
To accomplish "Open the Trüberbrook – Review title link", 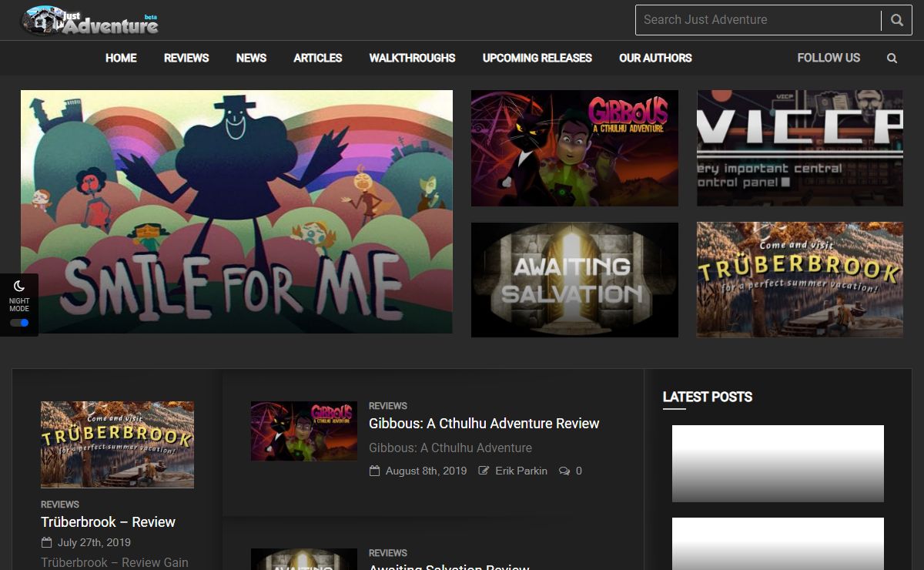I will click(x=108, y=522).
